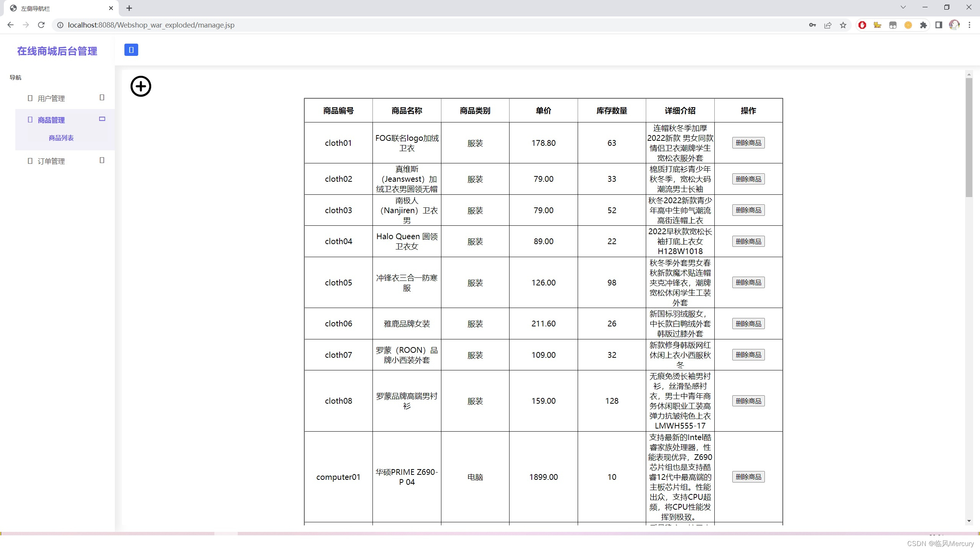Open the extensions puzzle icon

923,25
